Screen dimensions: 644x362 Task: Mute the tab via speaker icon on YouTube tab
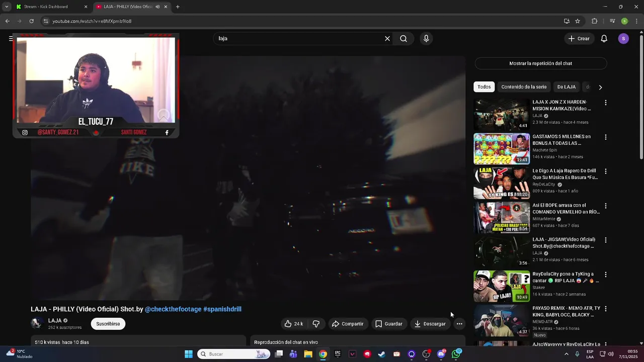point(157,7)
